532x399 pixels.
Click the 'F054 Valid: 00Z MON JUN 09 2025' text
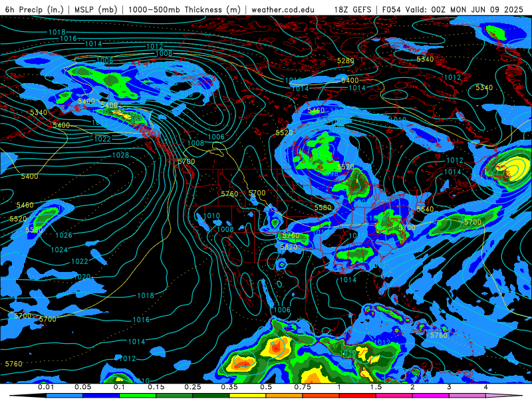[x=453, y=9]
